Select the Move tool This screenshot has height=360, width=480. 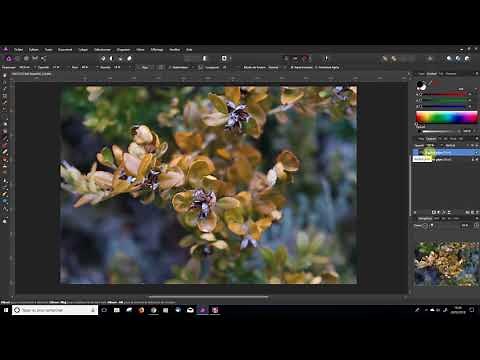pyautogui.click(x=5, y=82)
